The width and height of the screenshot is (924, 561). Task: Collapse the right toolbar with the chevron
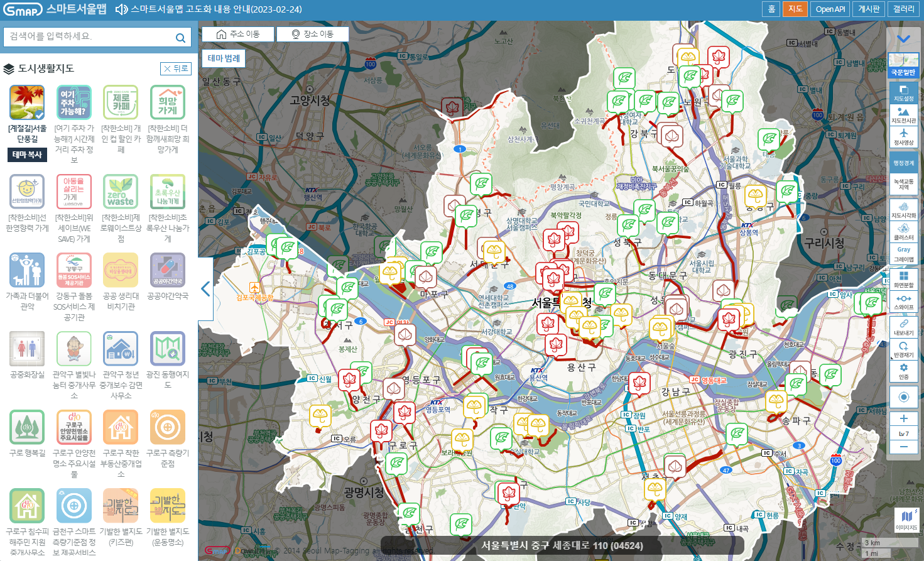click(x=904, y=39)
